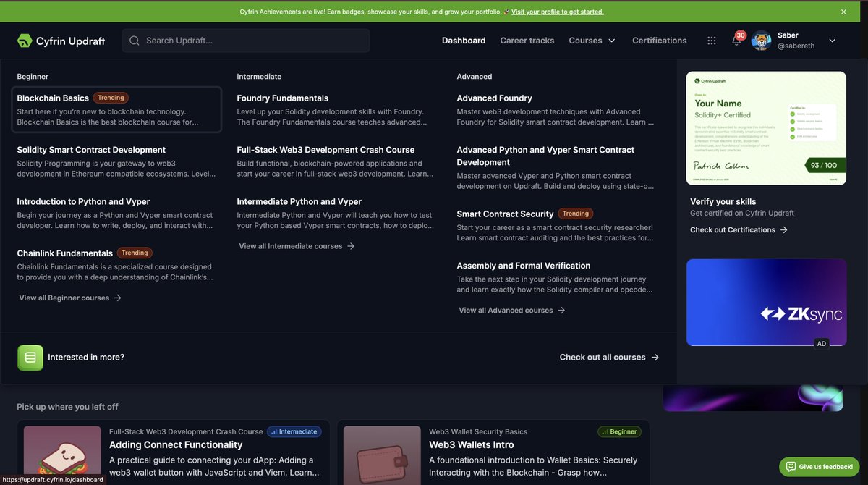
Task: Click Check out all courses
Action: (609, 358)
